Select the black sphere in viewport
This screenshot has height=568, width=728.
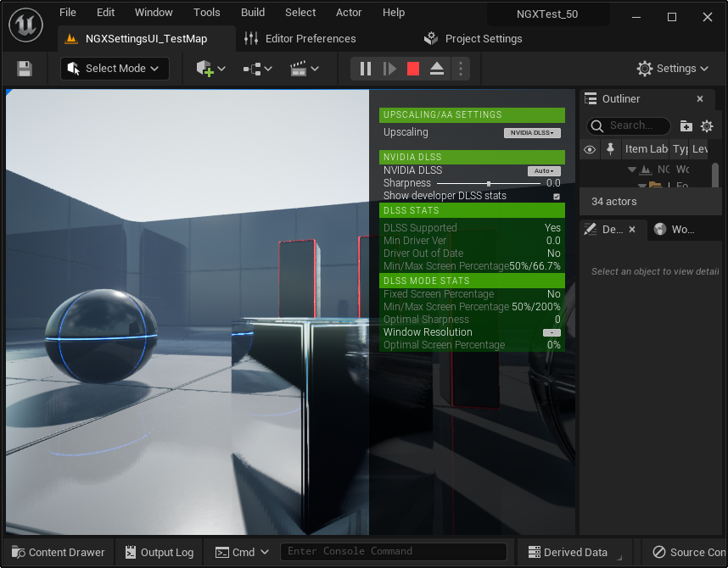[101, 337]
